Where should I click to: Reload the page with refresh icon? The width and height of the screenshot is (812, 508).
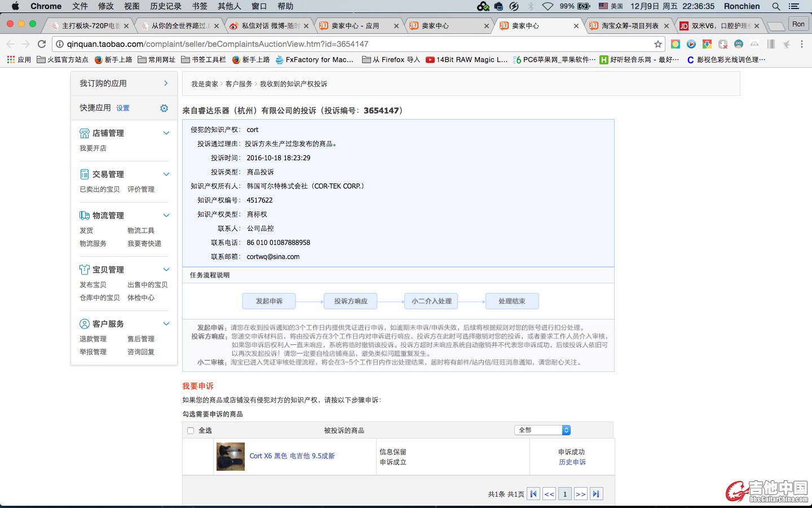(x=42, y=44)
